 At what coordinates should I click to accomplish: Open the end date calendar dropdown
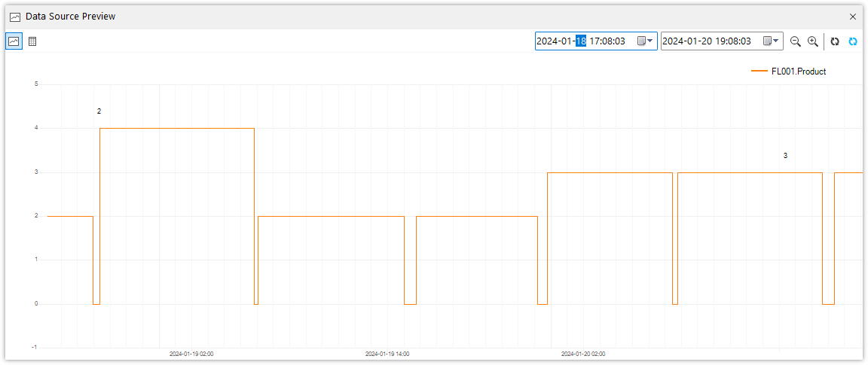[771, 41]
